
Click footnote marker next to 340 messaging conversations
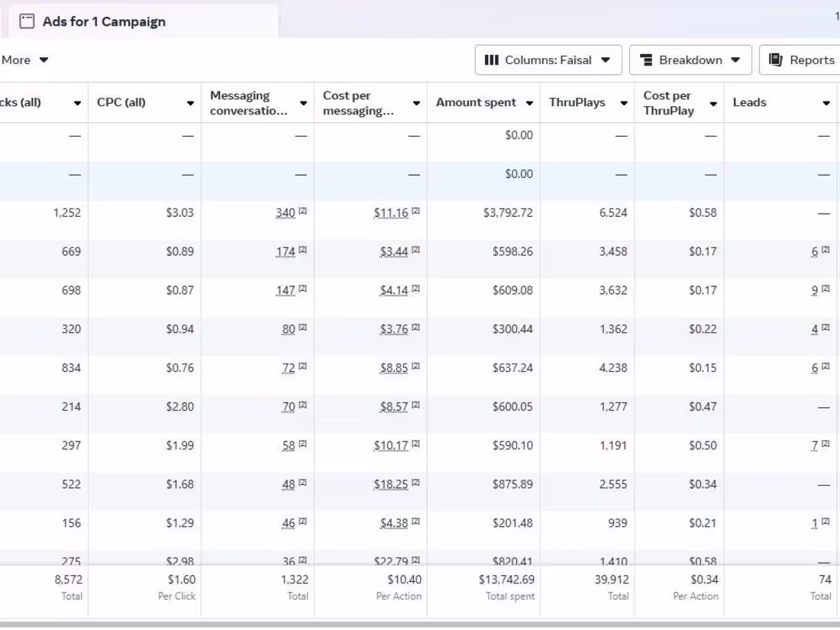302,211
